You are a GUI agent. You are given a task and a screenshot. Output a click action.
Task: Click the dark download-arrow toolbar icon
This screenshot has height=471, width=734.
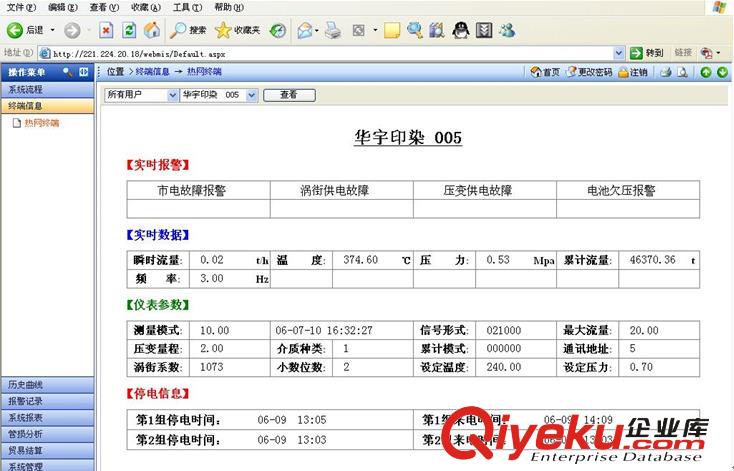click(484, 30)
